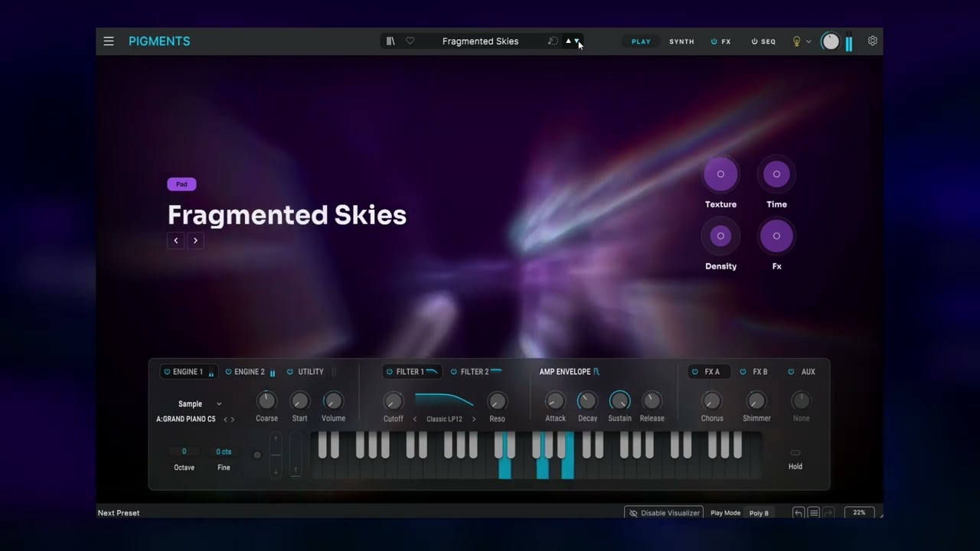Click the Texture macro knob

pos(720,174)
